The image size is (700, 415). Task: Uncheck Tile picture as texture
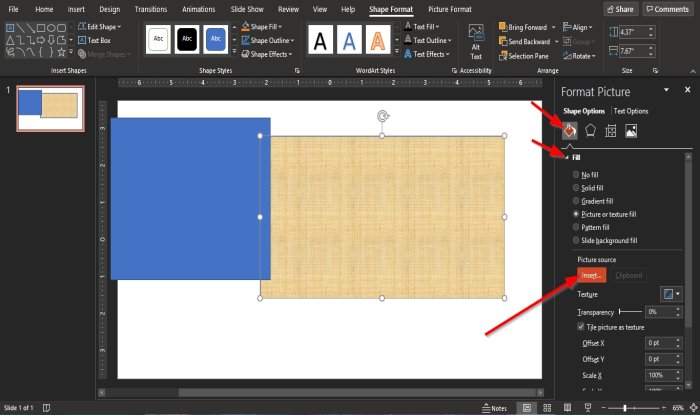(582, 326)
